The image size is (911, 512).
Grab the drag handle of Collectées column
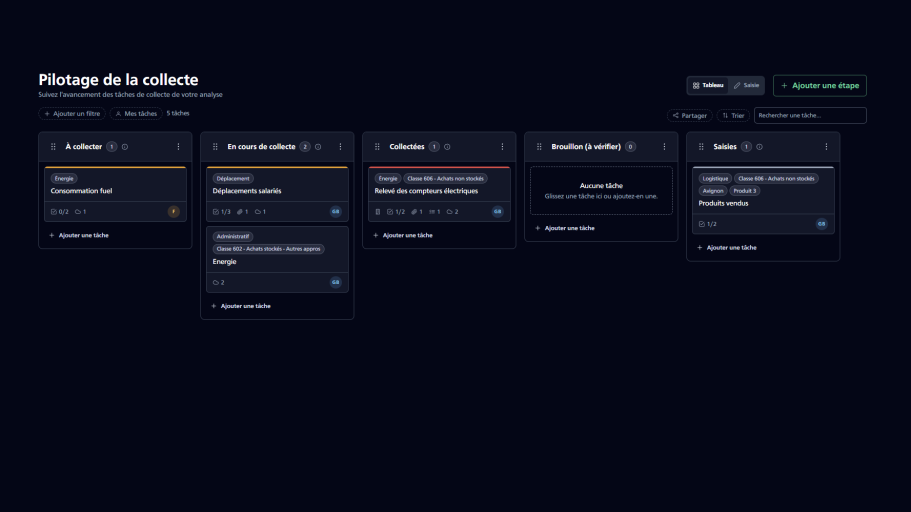pos(377,147)
